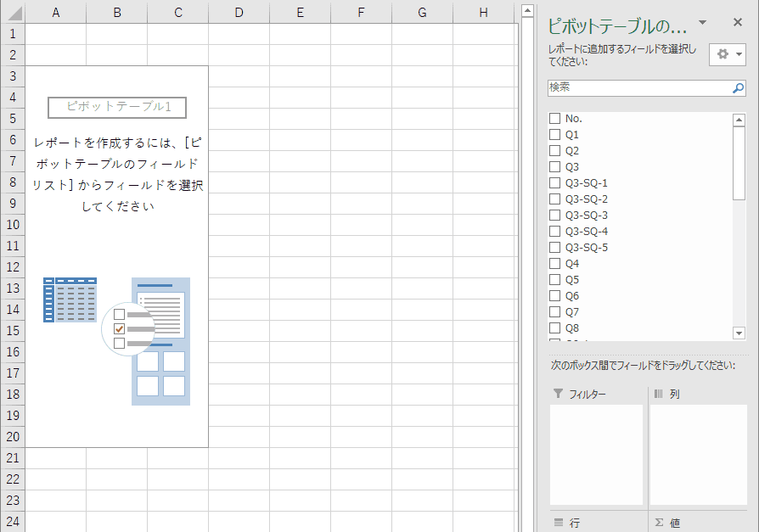Toggle the Q8 field checkbox
Image resolution: width=759 pixels, height=532 pixels.
[x=554, y=328]
